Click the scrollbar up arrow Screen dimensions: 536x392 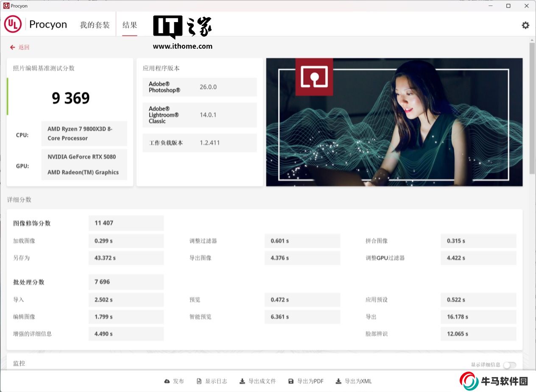[x=532, y=40]
